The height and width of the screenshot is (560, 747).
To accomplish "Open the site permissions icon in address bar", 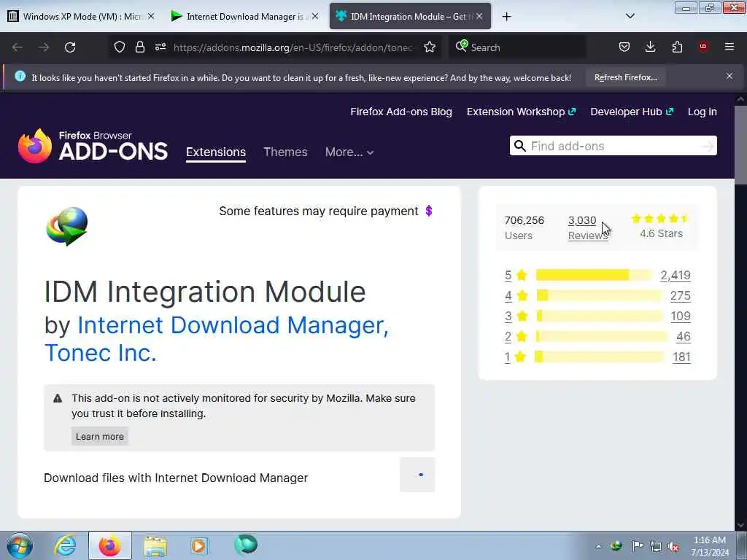I will click(x=160, y=47).
